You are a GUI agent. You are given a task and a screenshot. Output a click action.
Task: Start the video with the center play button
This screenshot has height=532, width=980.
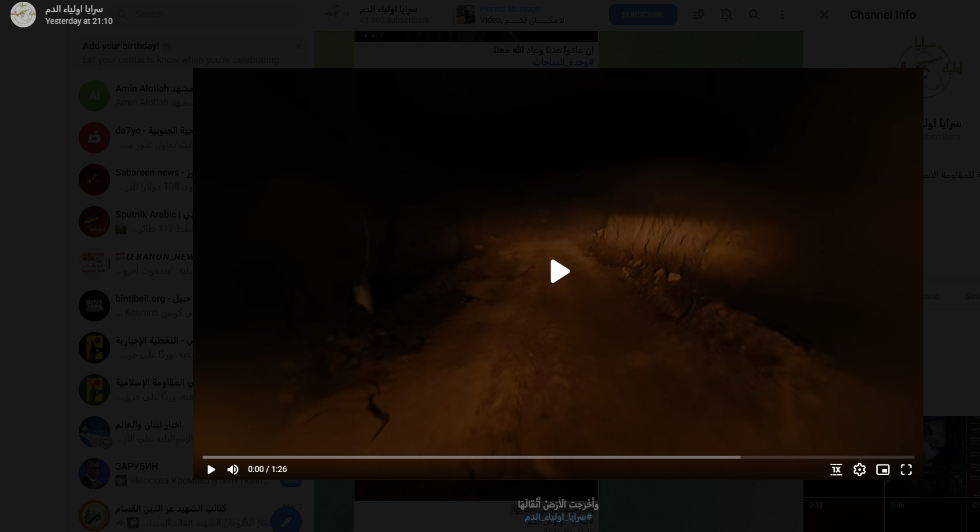click(x=560, y=271)
